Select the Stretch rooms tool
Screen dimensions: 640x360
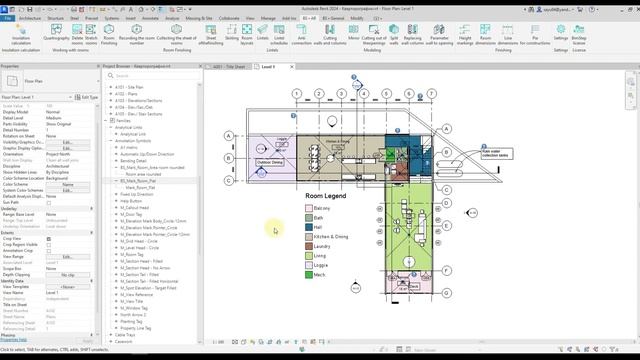(x=91, y=34)
